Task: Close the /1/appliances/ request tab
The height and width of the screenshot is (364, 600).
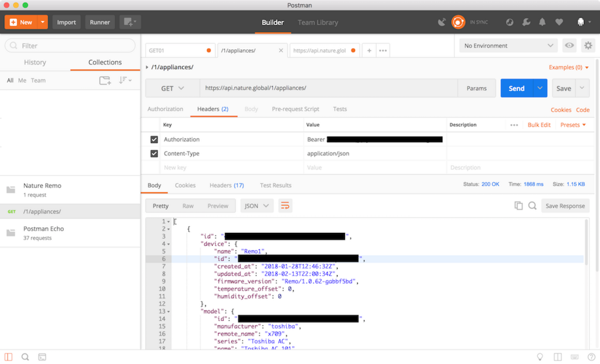Action: pyautogui.click(x=281, y=50)
